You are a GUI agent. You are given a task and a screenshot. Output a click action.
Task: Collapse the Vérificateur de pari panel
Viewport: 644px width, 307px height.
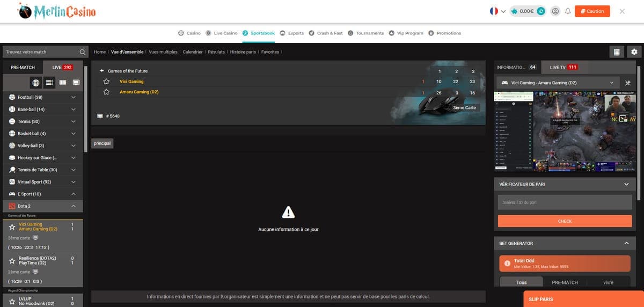[626, 184]
